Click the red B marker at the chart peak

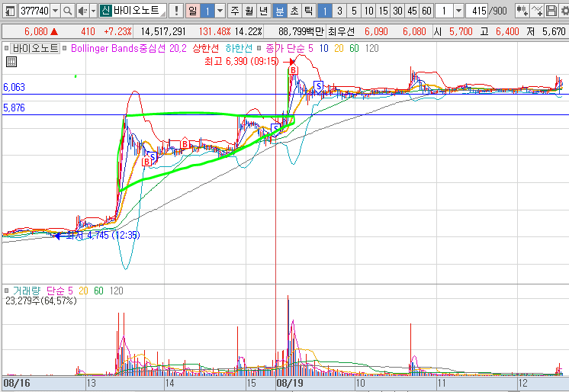[x=293, y=70]
